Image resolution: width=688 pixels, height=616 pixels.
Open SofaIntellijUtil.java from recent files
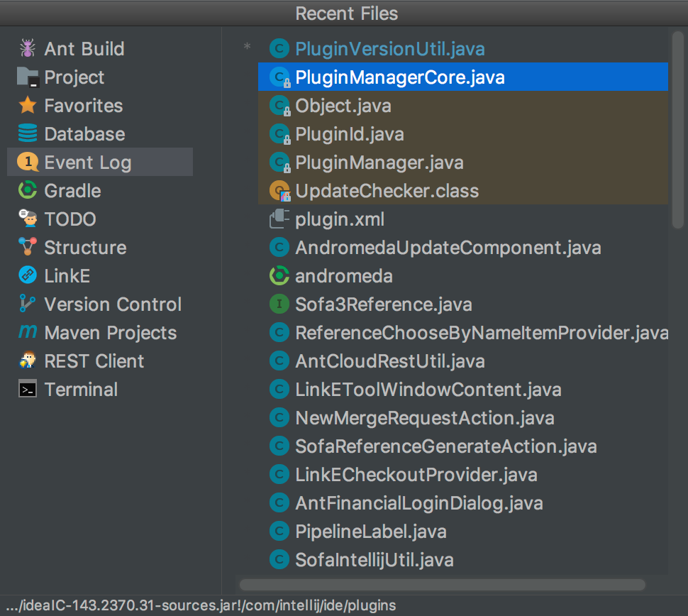click(463, 559)
